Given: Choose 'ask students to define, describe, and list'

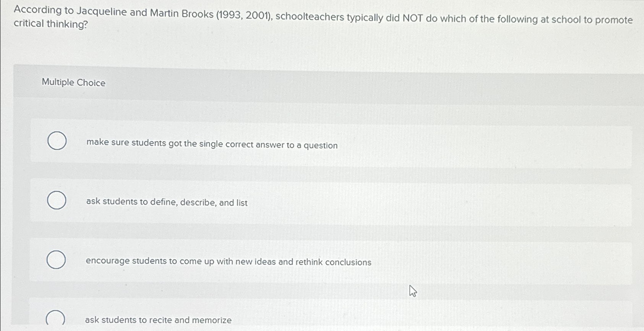Looking at the screenshot, I should pos(166,202).
